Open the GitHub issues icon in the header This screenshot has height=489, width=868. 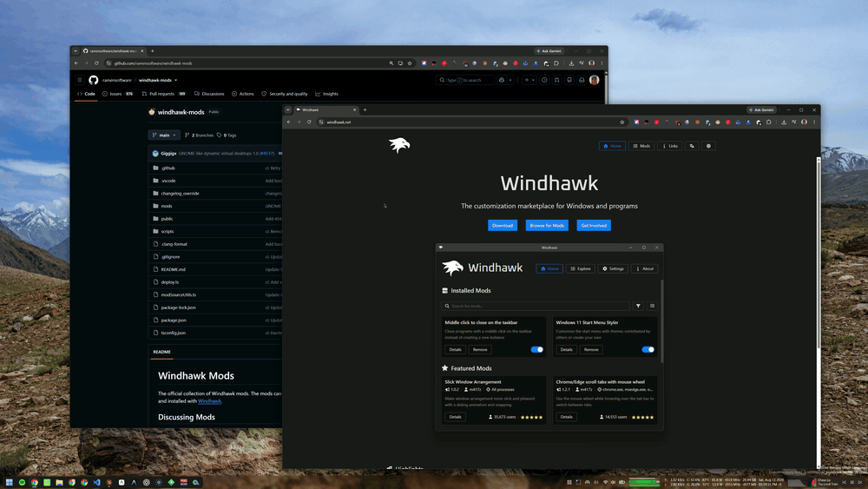coord(544,80)
